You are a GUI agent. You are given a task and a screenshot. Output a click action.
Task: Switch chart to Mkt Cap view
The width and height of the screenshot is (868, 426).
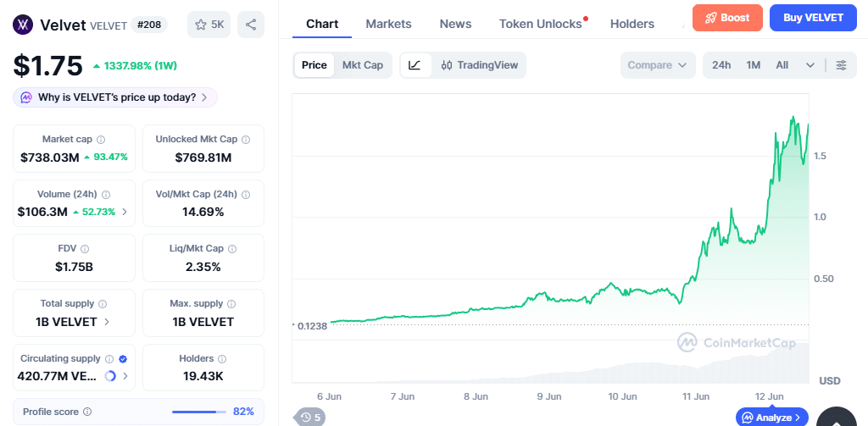coord(363,65)
